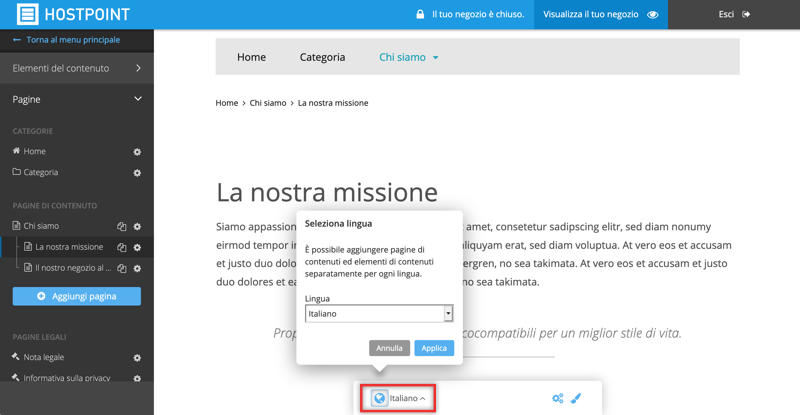
Task: Open Categoria in the shop navigation bar
Action: point(322,57)
